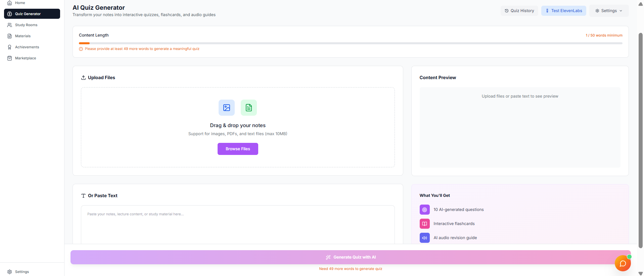Focus the paste notes text area
The width and height of the screenshot is (644, 276).
point(238,225)
